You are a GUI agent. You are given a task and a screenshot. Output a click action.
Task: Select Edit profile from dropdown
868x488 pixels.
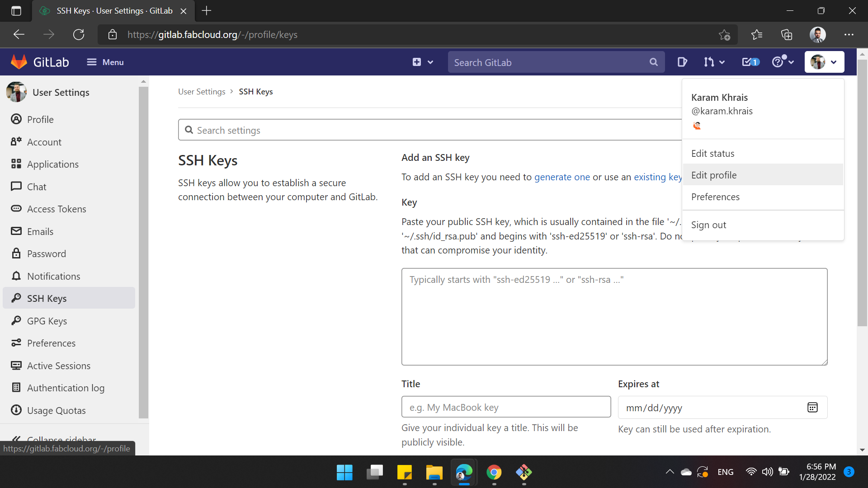714,174
